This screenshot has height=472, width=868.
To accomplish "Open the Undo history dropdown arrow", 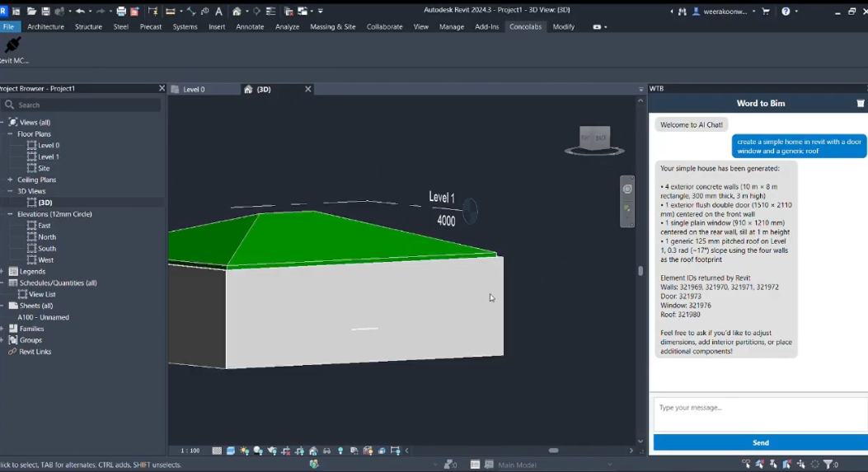I will tap(90, 11).
